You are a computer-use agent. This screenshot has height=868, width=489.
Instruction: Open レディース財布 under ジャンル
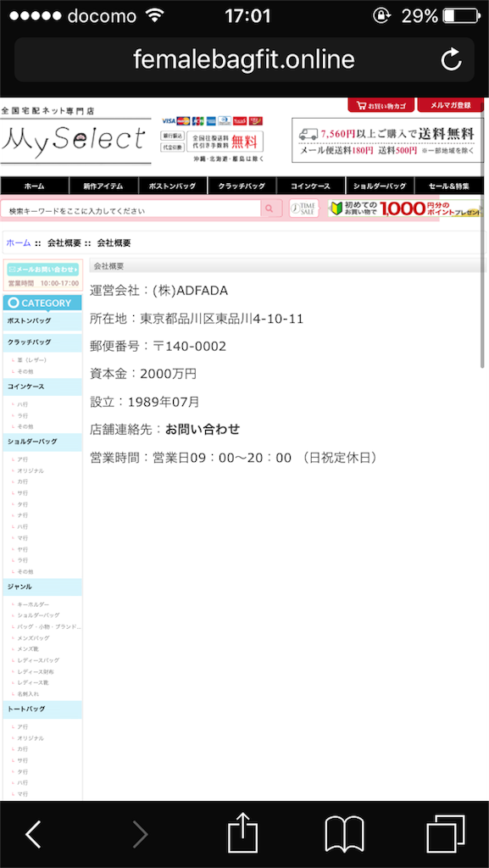tap(36, 671)
